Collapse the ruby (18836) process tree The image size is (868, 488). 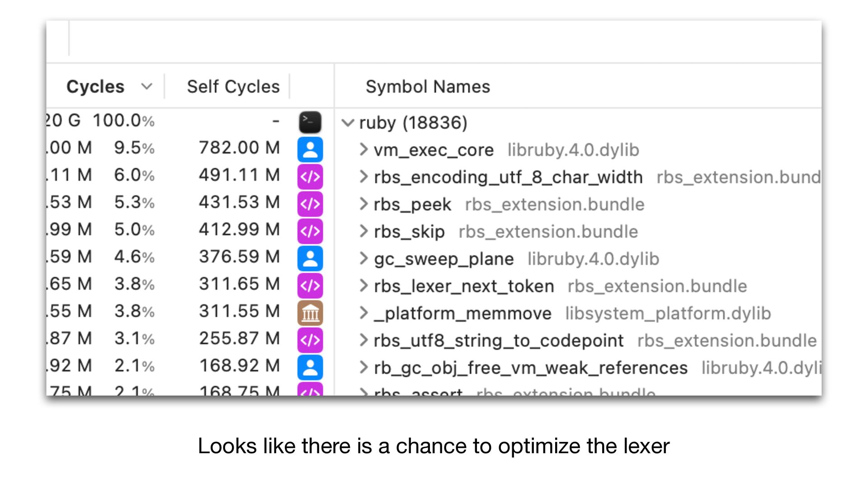(348, 122)
